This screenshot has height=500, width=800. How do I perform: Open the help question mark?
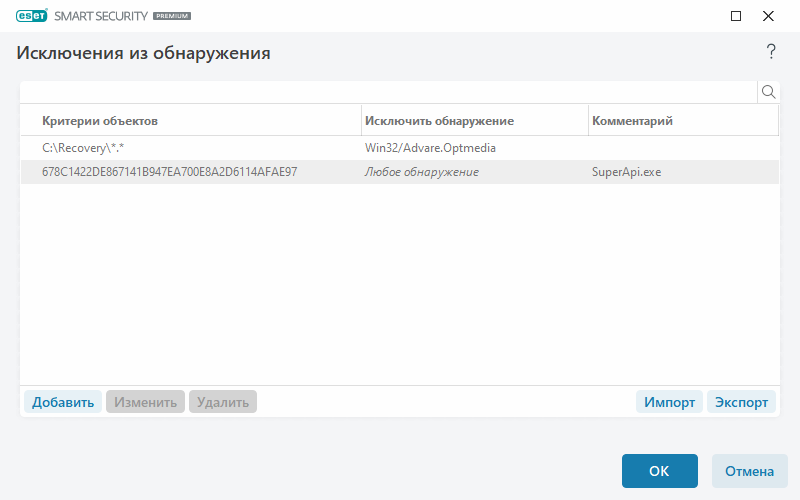pos(771,52)
